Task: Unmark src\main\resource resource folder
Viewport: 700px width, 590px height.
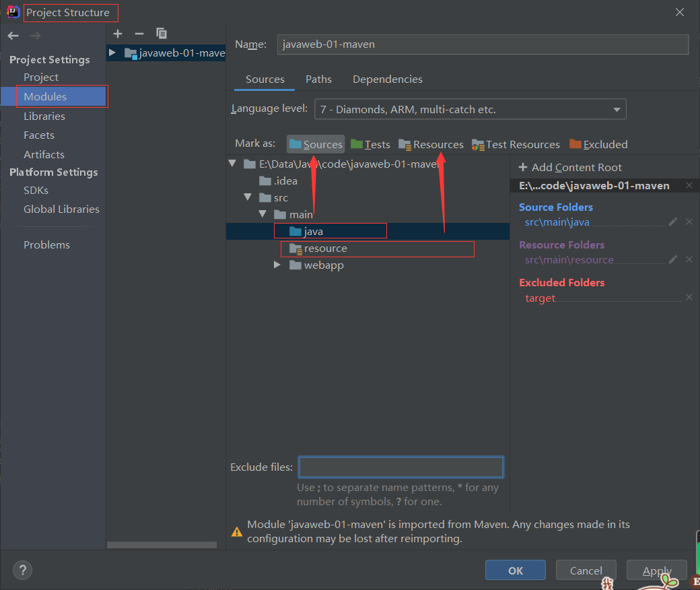Action: [x=689, y=259]
